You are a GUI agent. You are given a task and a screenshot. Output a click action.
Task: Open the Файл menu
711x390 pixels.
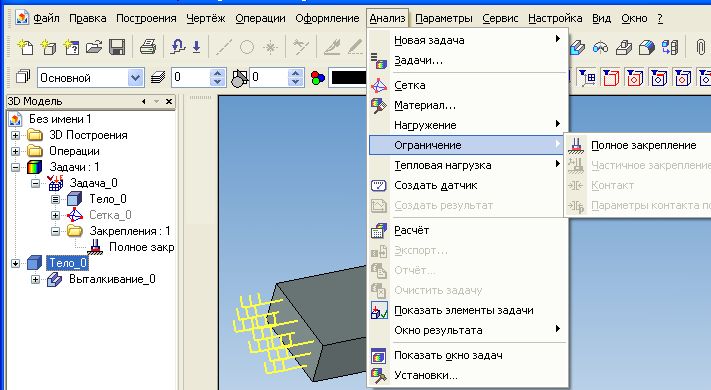click(x=46, y=18)
